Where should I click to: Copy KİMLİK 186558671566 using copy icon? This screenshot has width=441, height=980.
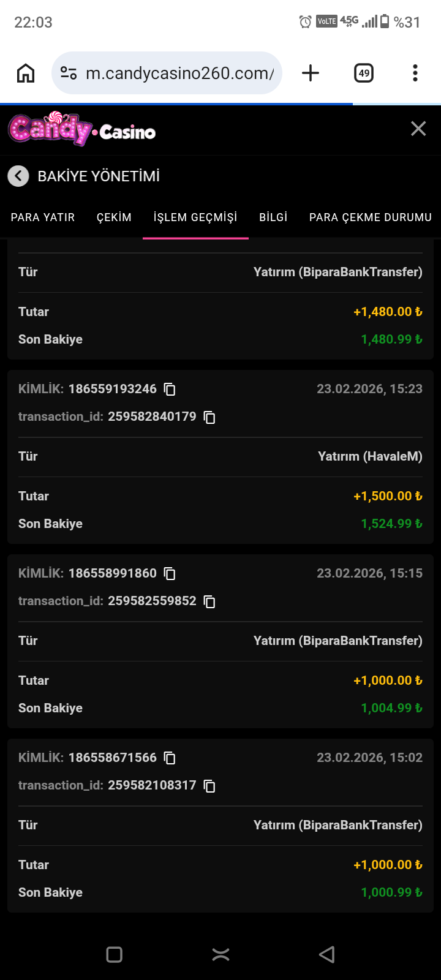[x=170, y=758]
